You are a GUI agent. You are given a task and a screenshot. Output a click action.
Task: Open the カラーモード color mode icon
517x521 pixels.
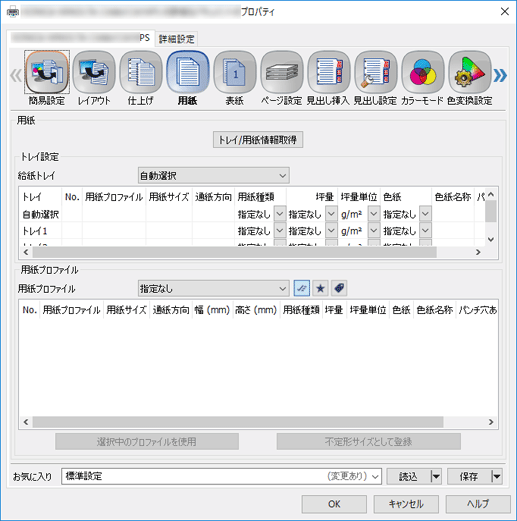coord(423,72)
